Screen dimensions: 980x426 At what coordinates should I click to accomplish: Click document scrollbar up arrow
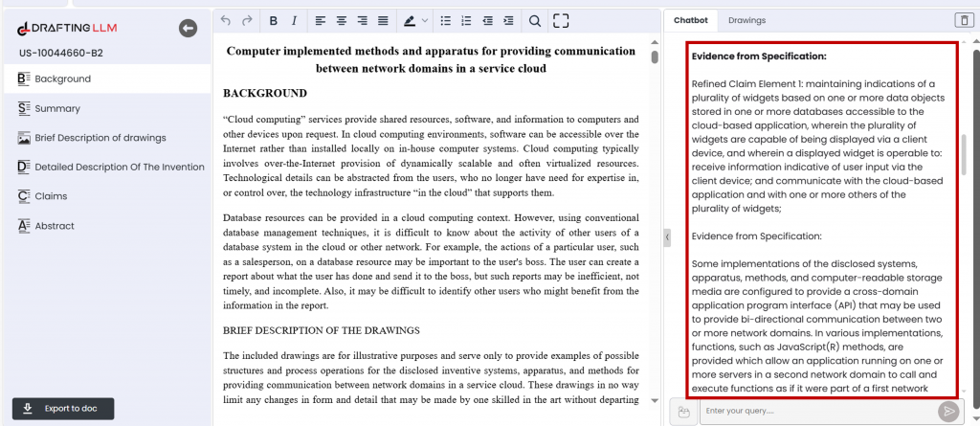(x=655, y=43)
